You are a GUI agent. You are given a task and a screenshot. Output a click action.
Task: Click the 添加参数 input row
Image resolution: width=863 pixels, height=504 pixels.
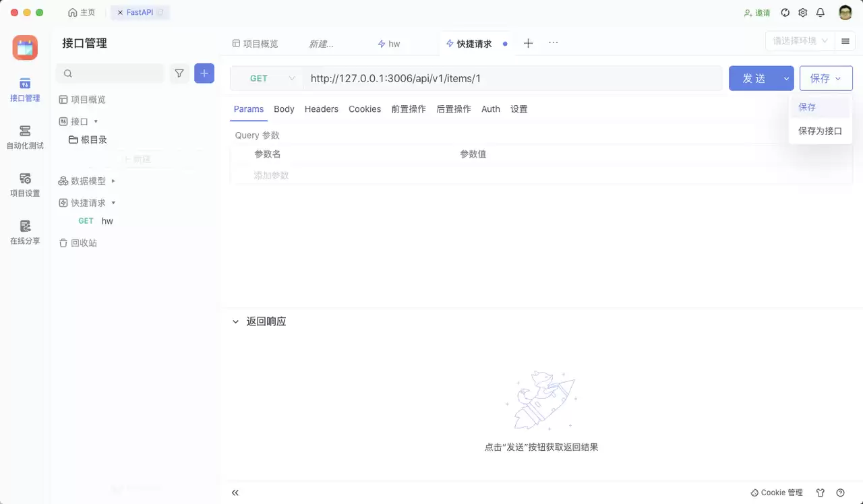click(x=541, y=175)
